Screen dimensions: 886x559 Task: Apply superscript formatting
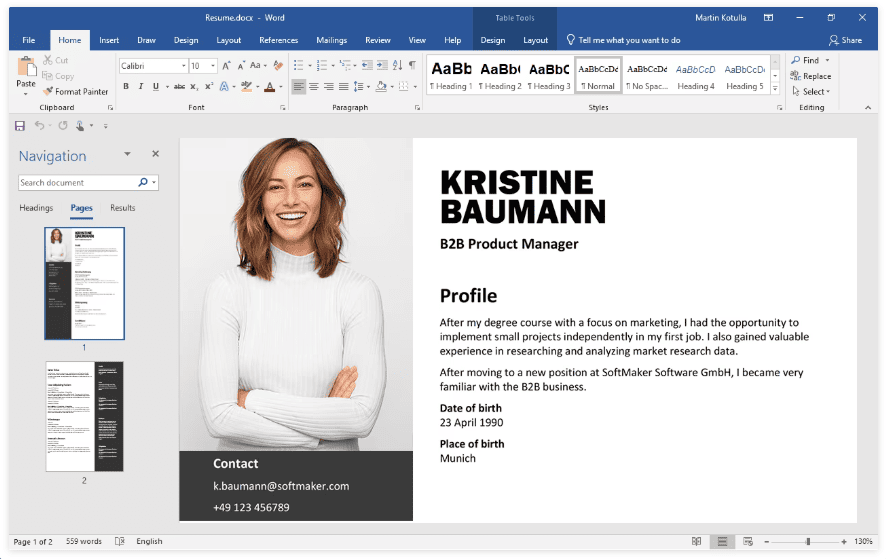pos(209,86)
